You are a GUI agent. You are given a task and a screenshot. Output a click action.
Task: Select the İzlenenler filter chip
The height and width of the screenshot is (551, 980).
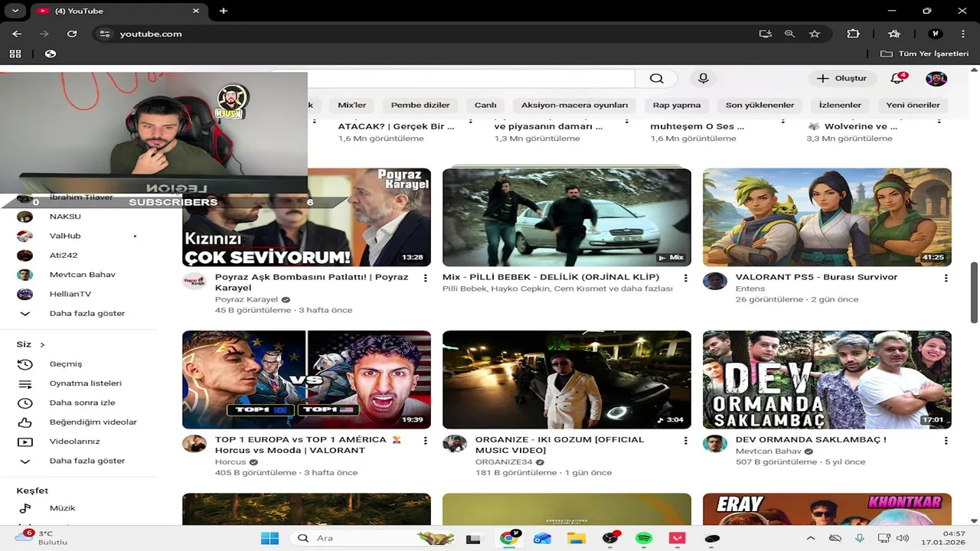coord(840,105)
